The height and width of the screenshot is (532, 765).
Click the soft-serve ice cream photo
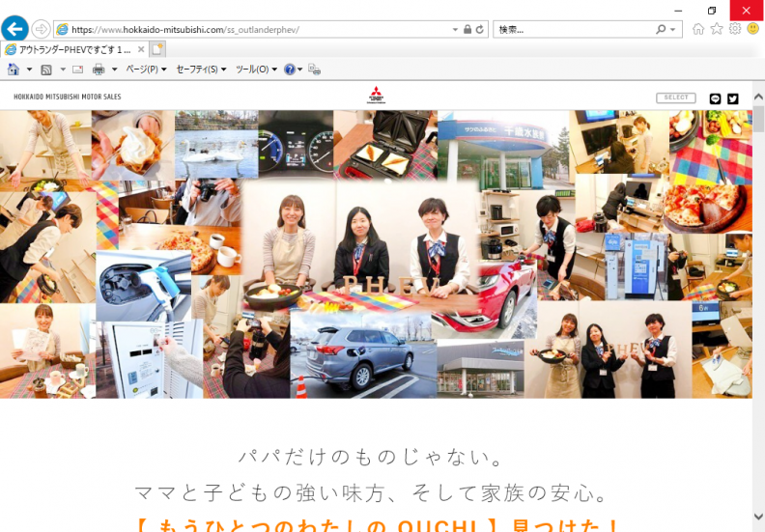[x=132, y=146]
